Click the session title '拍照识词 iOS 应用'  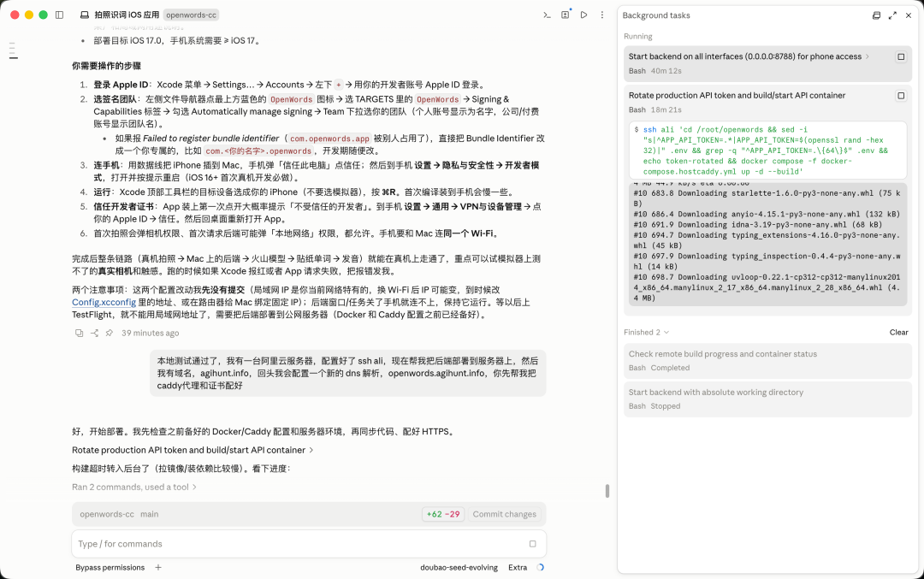[x=127, y=15]
